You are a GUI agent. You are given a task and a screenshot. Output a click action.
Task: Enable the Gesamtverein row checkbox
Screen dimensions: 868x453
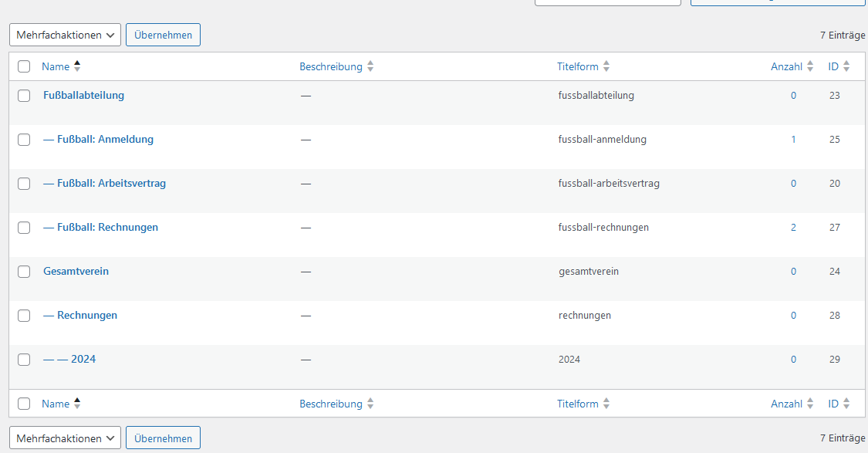coord(24,272)
